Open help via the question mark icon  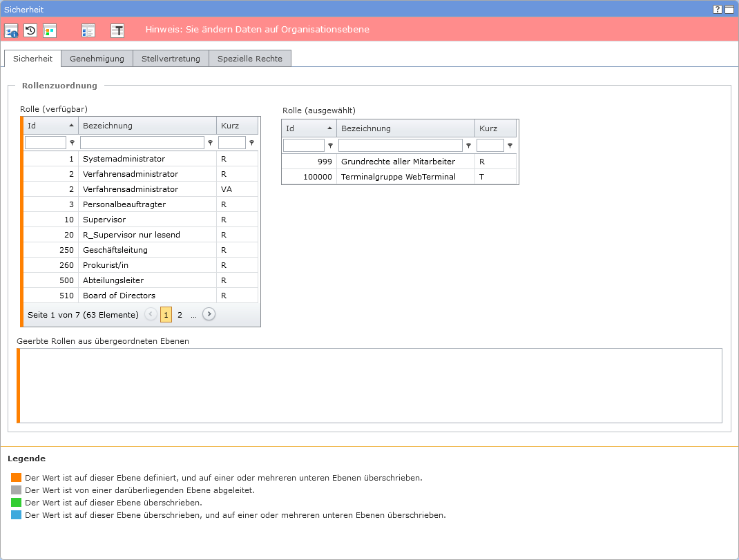pyautogui.click(x=718, y=9)
